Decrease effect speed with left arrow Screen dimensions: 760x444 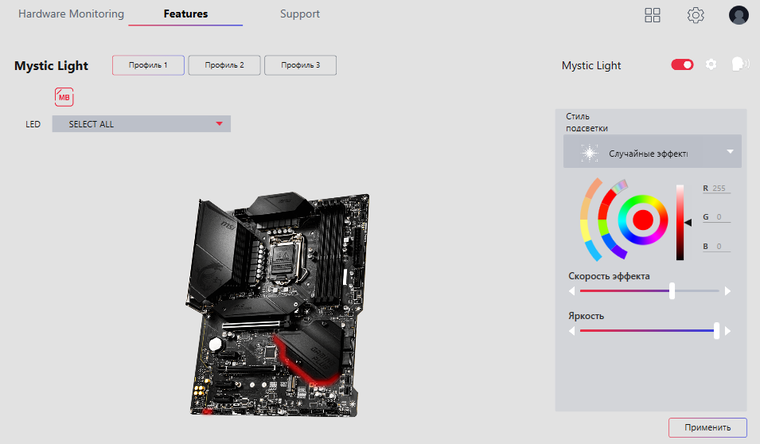[x=572, y=291]
